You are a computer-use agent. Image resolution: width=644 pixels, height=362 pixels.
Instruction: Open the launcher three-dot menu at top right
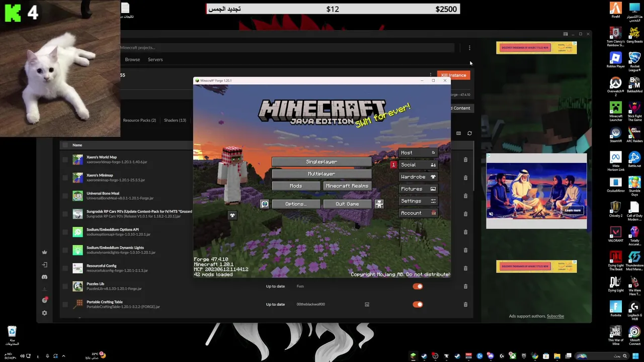(469, 48)
